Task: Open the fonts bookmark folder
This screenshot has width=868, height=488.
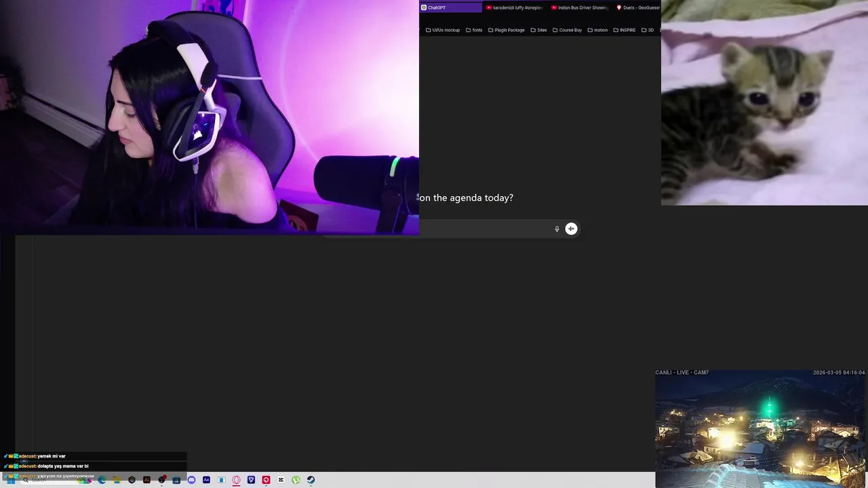Action: click(474, 30)
